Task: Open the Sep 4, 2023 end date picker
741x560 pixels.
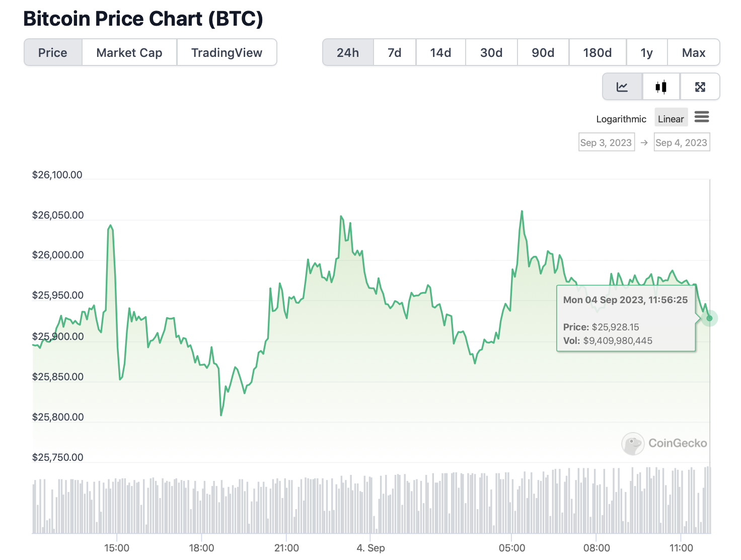Action: coord(681,143)
